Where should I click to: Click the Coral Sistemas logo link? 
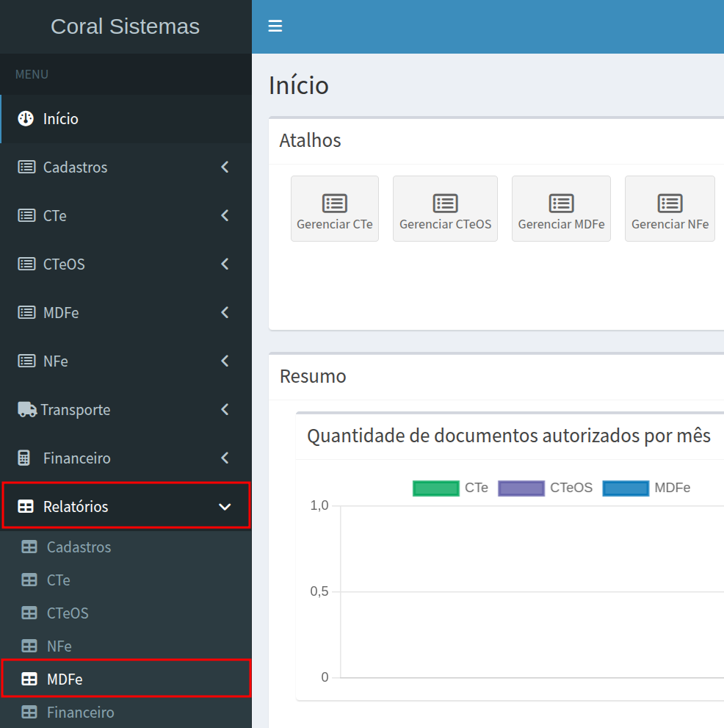pos(125,26)
